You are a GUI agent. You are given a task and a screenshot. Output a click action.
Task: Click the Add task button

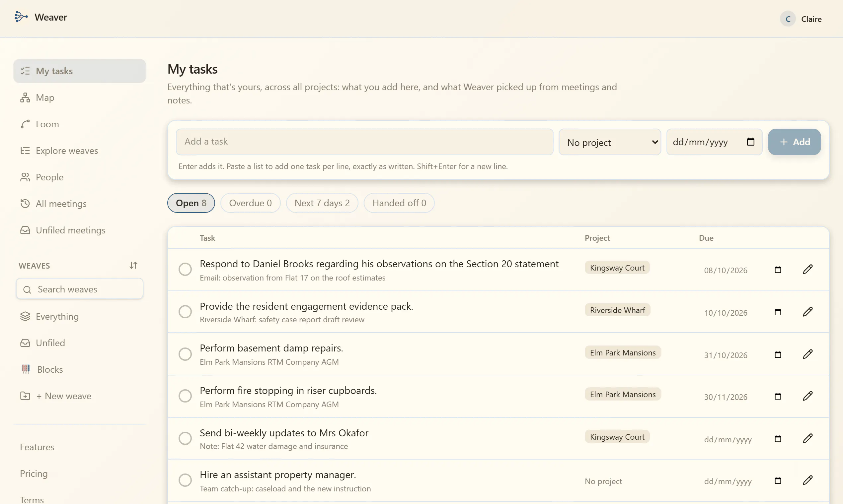(x=795, y=142)
